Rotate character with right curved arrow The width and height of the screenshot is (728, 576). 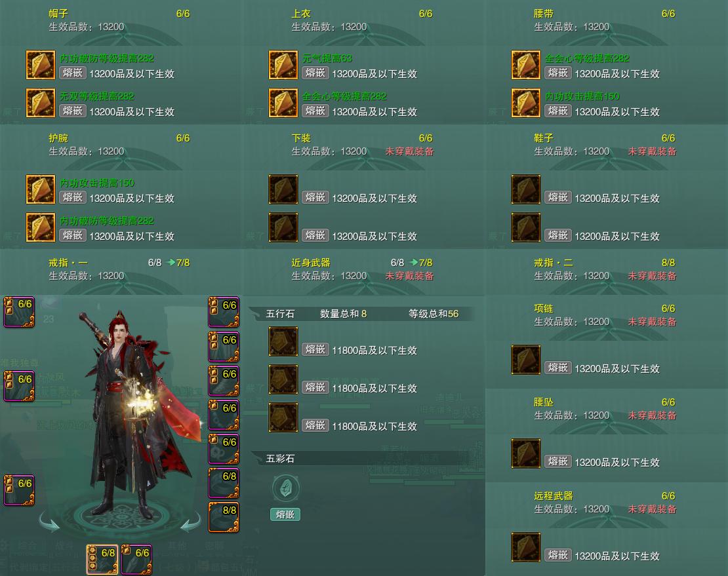(x=190, y=521)
